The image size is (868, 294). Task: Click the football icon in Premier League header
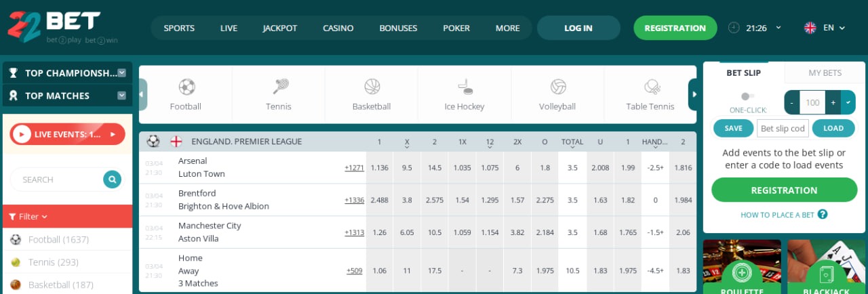tap(153, 142)
